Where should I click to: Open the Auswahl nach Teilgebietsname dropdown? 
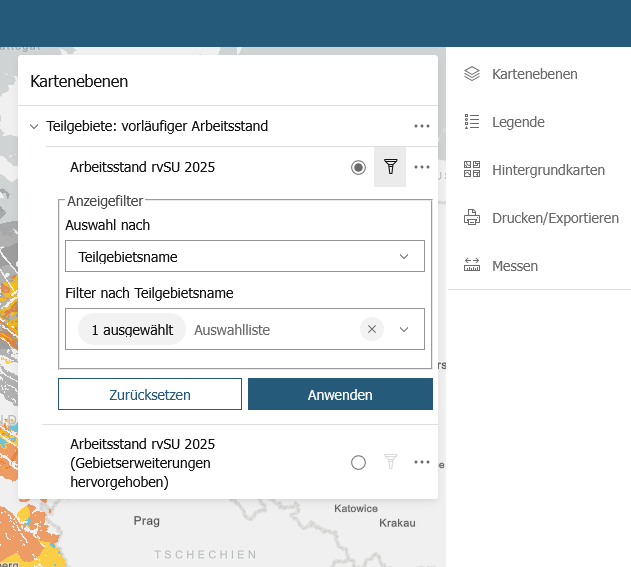coord(244,256)
